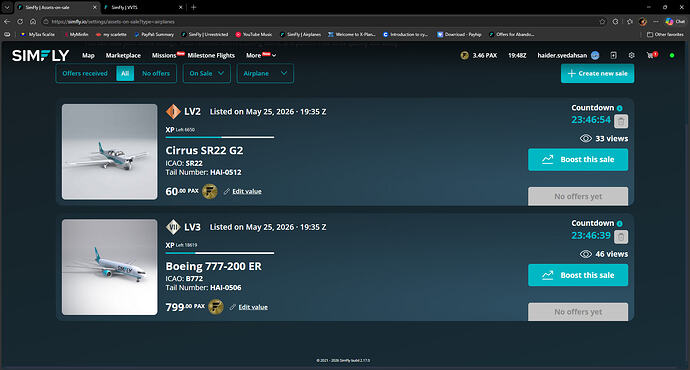Click the haider.syedahsan username
The width and height of the screenshot is (690, 370).
(x=562, y=55)
